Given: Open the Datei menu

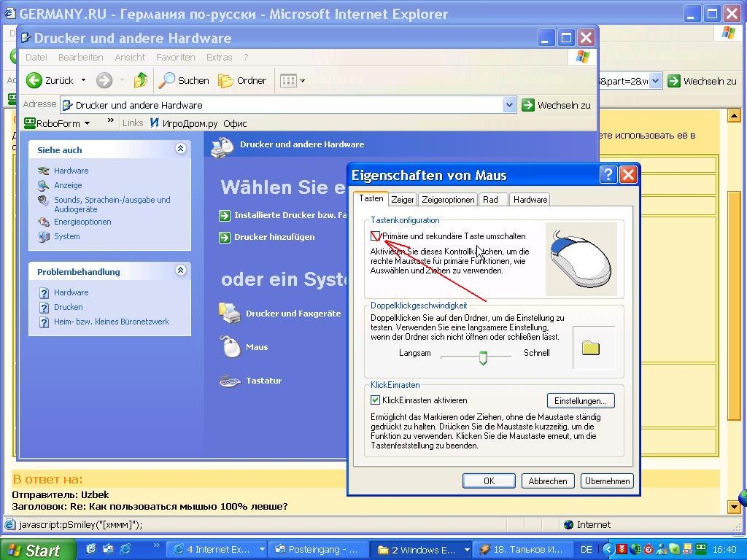Looking at the screenshot, I should (36, 57).
